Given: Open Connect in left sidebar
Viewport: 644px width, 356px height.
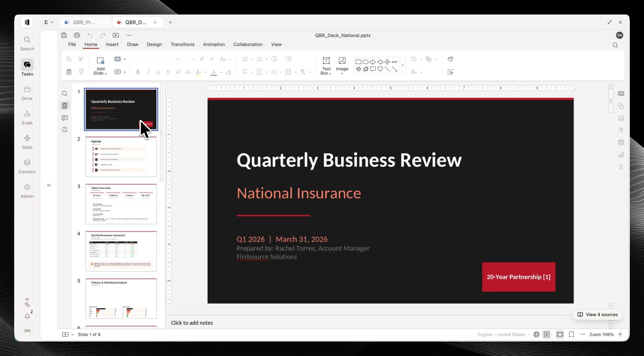Looking at the screenshot, I should click(x=27, y=166).
